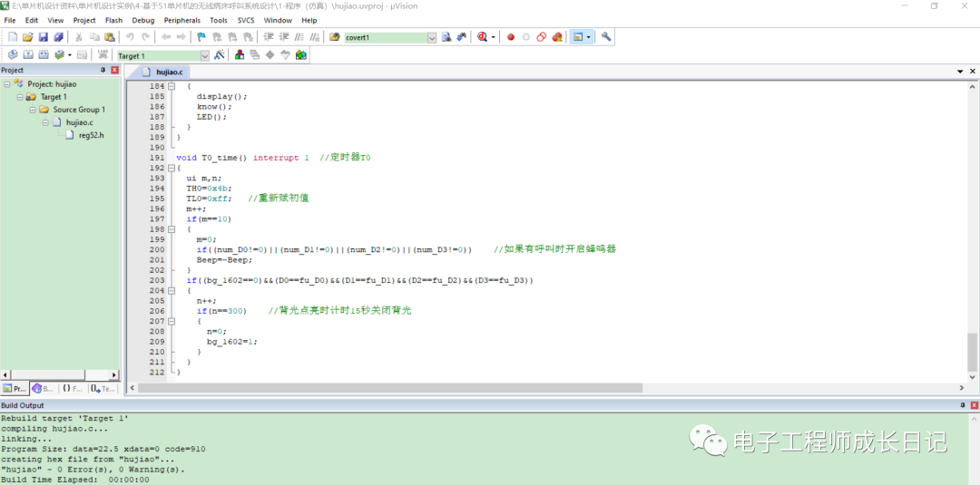Click the Open file folder icon
Image resolution: width=980 pixels, height=485 pixels.
(x=27, y=37)
